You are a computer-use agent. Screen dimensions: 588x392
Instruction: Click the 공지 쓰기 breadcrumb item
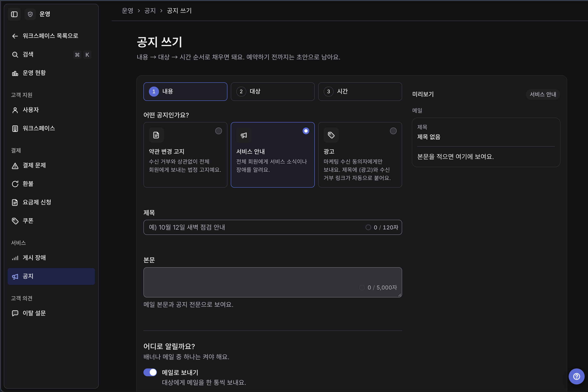179,11
